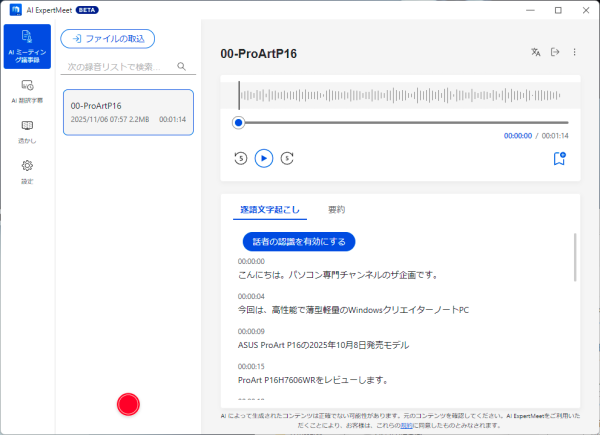Click the translate icon beside the title
The width and height of the screenshot is (600, 435).
tap(536, 52)
